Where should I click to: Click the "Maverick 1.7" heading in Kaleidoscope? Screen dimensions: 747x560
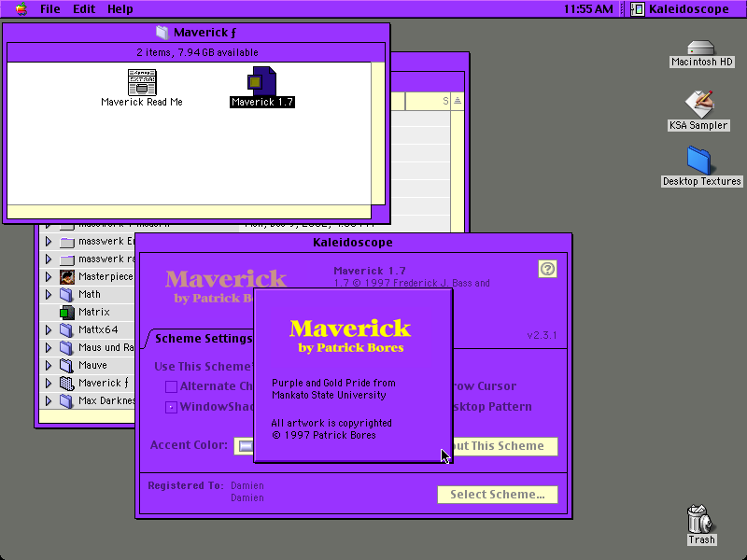[x=370, y=271]
